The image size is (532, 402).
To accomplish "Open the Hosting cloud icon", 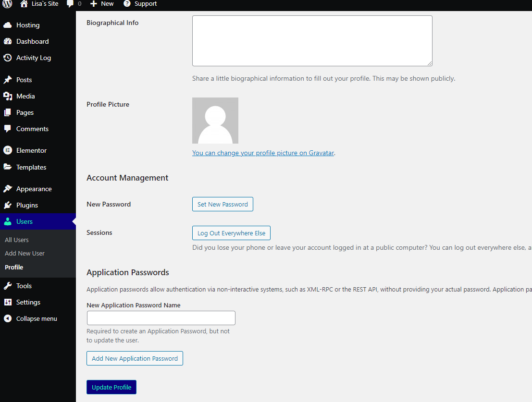I will 8,25.
